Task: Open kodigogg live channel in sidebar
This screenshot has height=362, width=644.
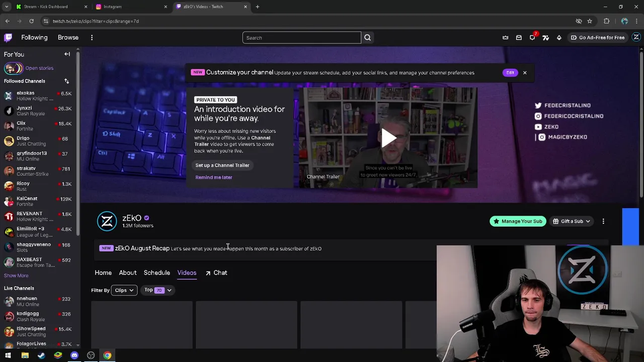Action: (38, 316)
